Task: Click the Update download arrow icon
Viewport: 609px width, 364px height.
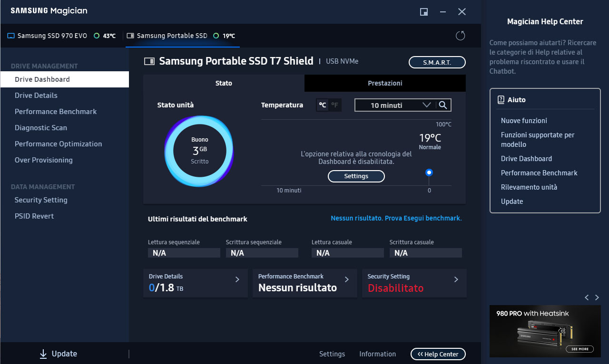Action: tap(43, 354)
